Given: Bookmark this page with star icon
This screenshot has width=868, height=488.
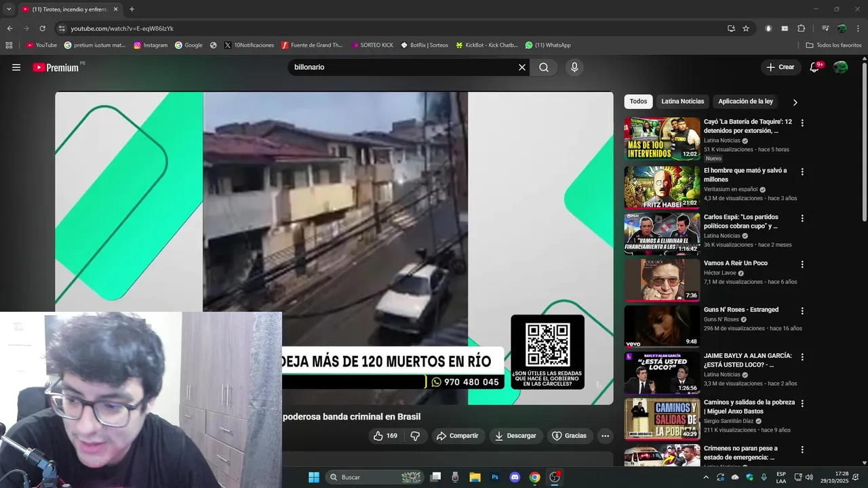Looking at the screenshot, I should tap(746, 28).
